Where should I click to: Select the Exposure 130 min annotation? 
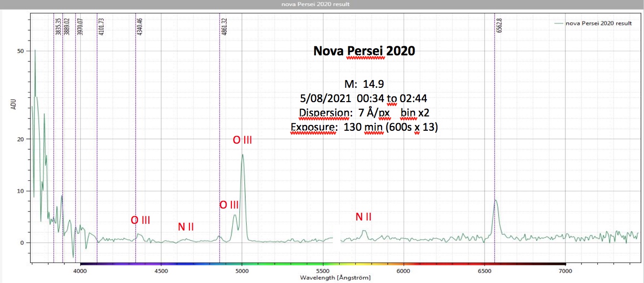coord(364,128)
